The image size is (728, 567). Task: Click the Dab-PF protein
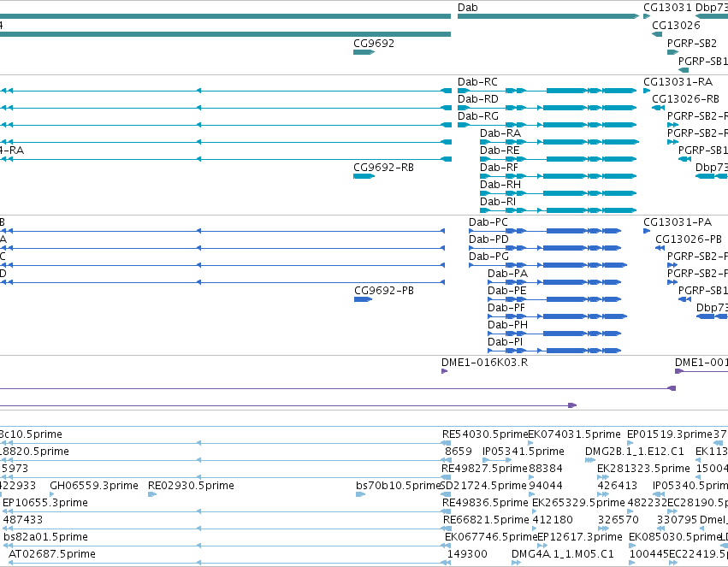coord(557,316)
